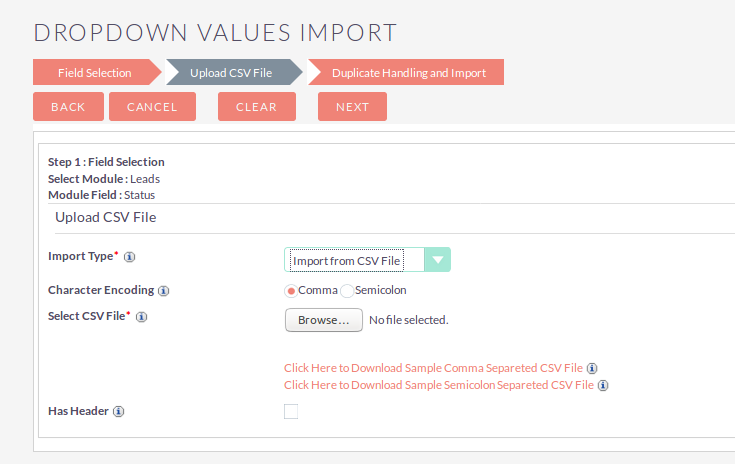Click info icon next to Select CSV File
The height and width of the screenshot is (464, 735).
click(141, 317)
